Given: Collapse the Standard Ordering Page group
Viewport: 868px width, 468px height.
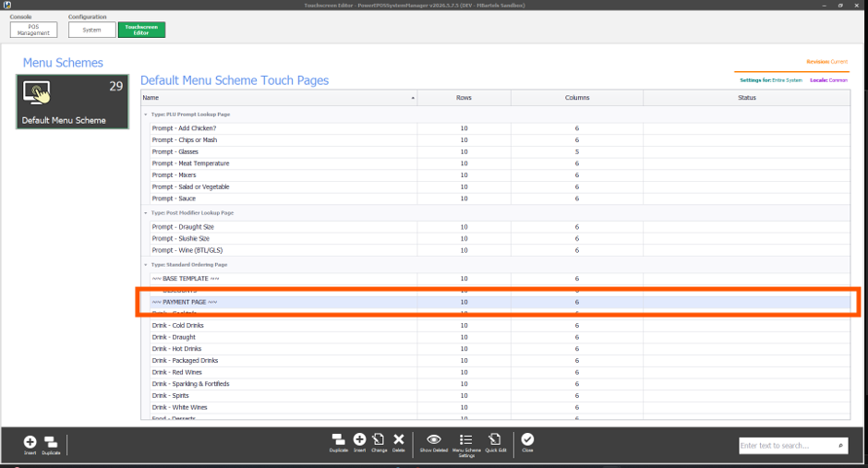Looking at the screenshot, I should pos(146,265).
